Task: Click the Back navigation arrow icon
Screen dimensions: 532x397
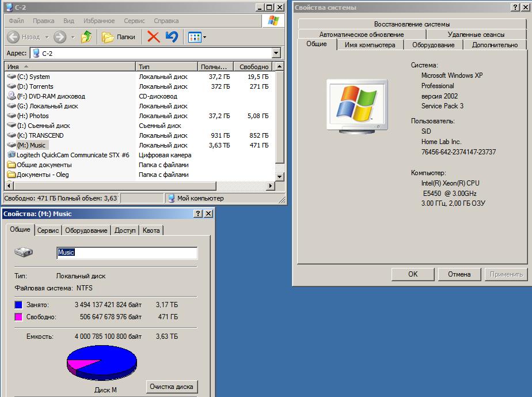Action: [x=14, y=37]
